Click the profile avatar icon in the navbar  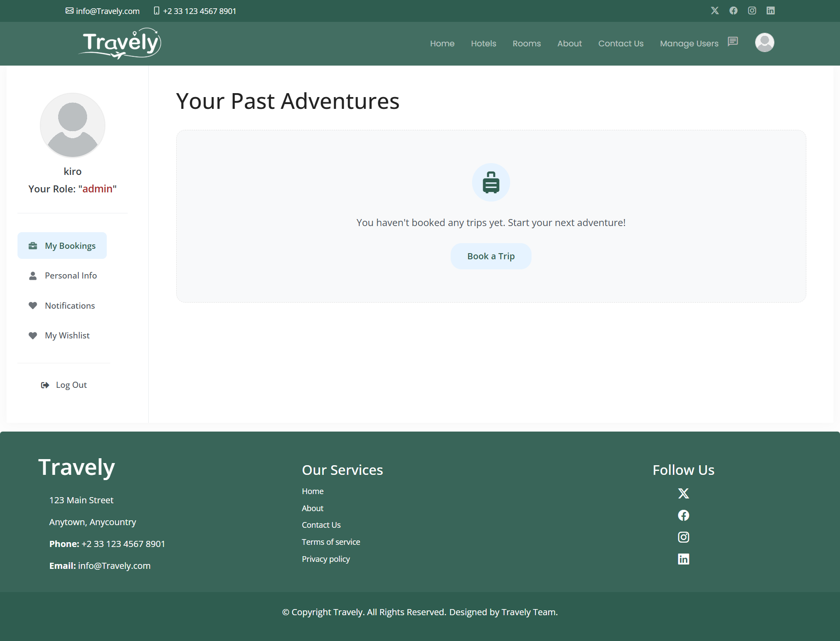click(x=764, y=42)
